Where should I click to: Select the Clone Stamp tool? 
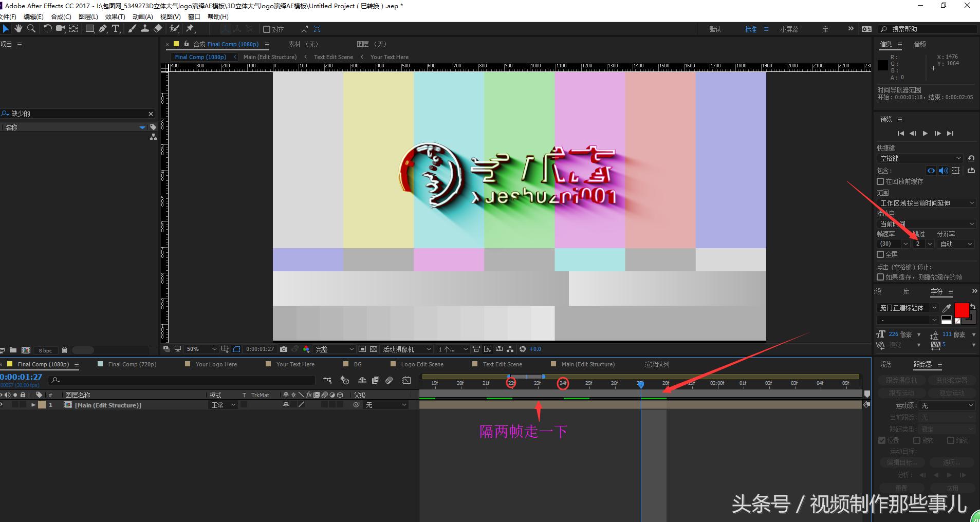pos(145,29)
